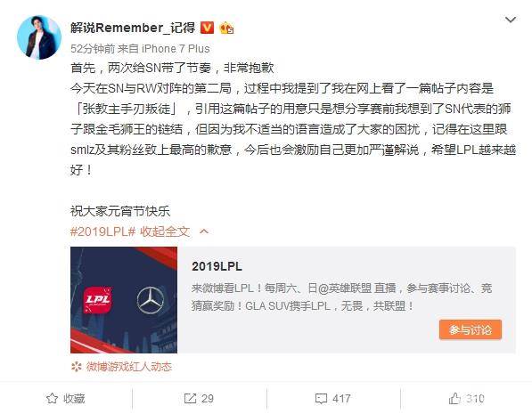The width and height of the screenshot is (532, 414).
Task: Click the user avatar photo
Action: (x=39, y=37)
